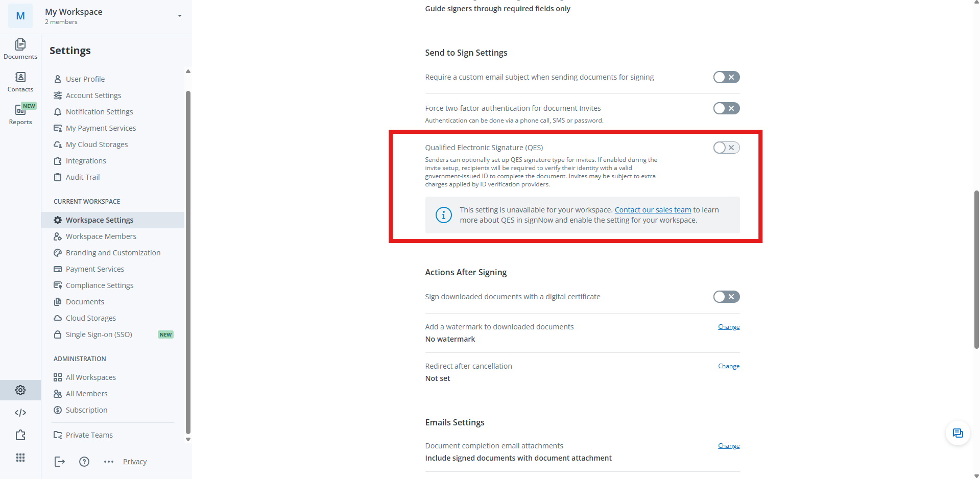Open Single Sign-on (SSO) settings
The image size is (980, 479).
pos(99,334)
